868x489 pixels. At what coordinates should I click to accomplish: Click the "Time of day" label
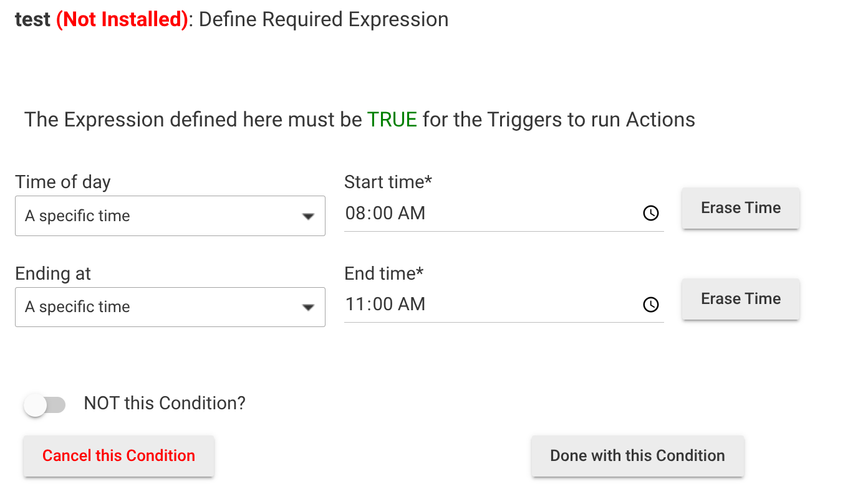tap(62, 182)
